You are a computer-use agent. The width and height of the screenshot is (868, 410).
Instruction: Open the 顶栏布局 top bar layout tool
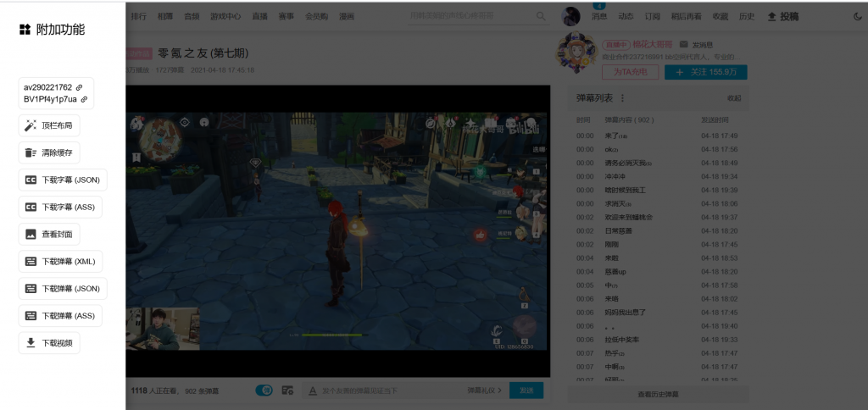click(49, 125)
